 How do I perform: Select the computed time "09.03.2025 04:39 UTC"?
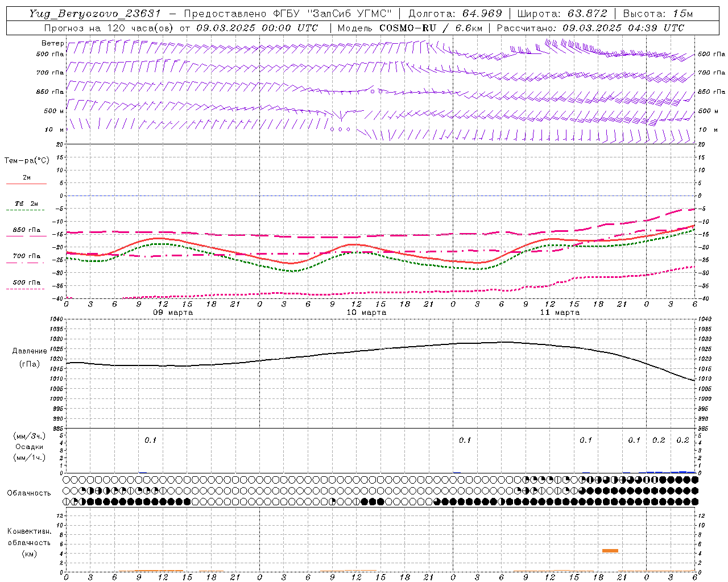coord(623,28)
